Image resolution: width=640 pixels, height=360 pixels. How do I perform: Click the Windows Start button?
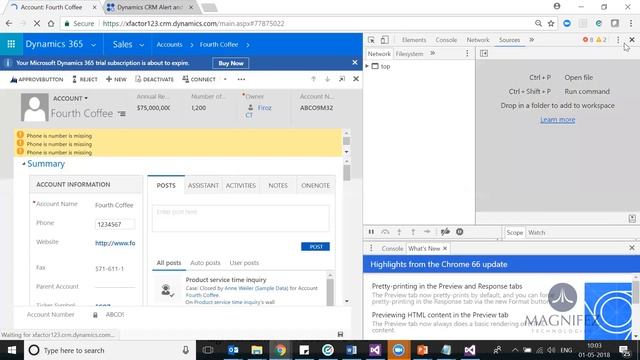(12, 350)
